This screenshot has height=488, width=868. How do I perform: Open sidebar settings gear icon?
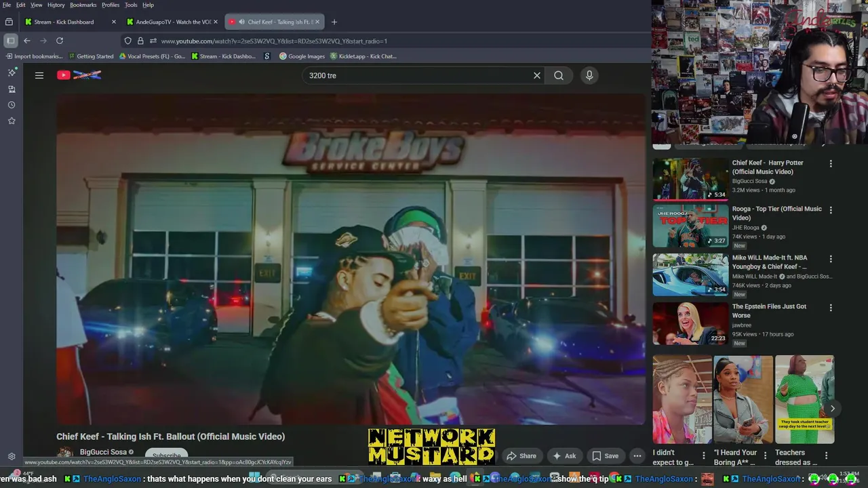point(12,457)
